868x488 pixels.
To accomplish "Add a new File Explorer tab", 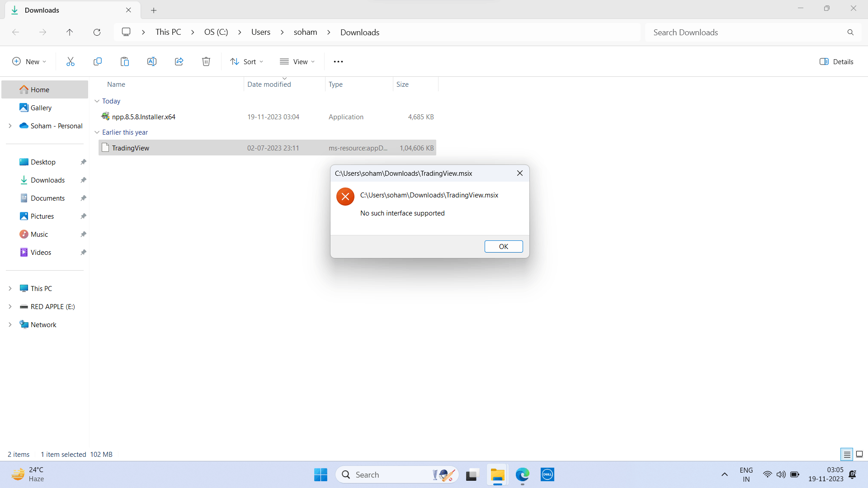I will (x=154, y=10).
